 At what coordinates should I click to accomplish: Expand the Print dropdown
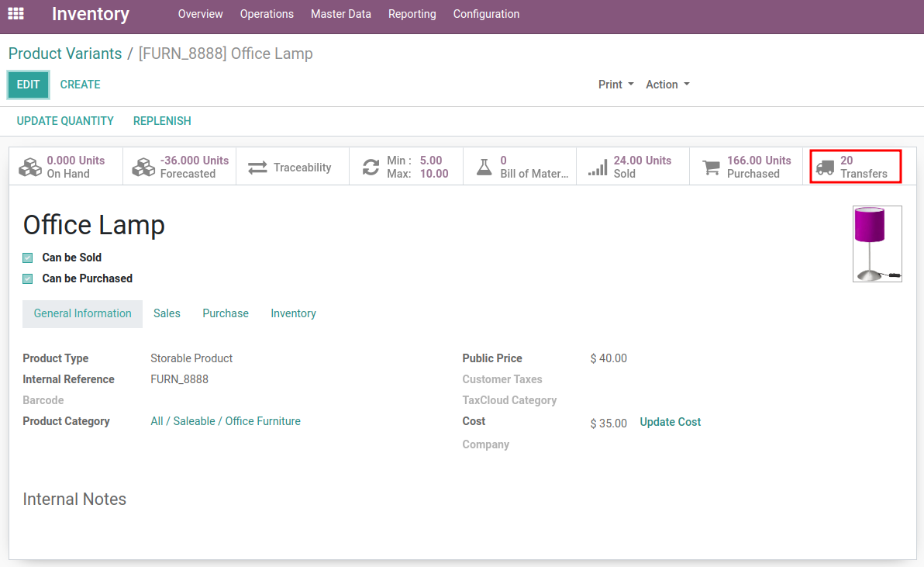click(615, 85)
